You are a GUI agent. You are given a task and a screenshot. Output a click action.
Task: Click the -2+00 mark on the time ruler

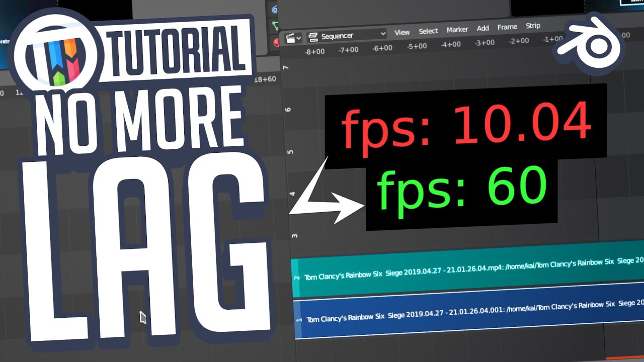click(519, 41)
